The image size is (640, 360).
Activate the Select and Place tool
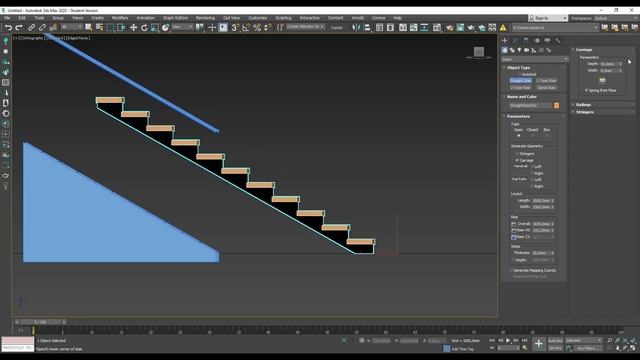pyautogui.click(x=165, y=28)
